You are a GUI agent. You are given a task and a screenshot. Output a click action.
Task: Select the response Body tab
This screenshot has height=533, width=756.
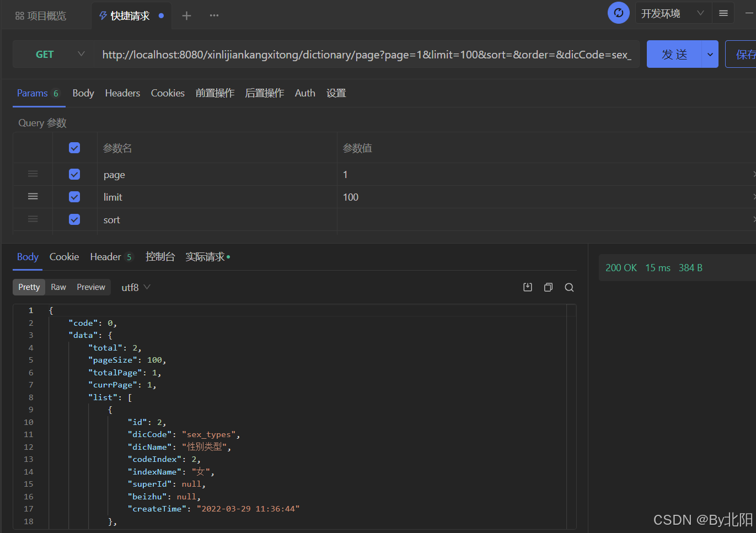(28, 257)
